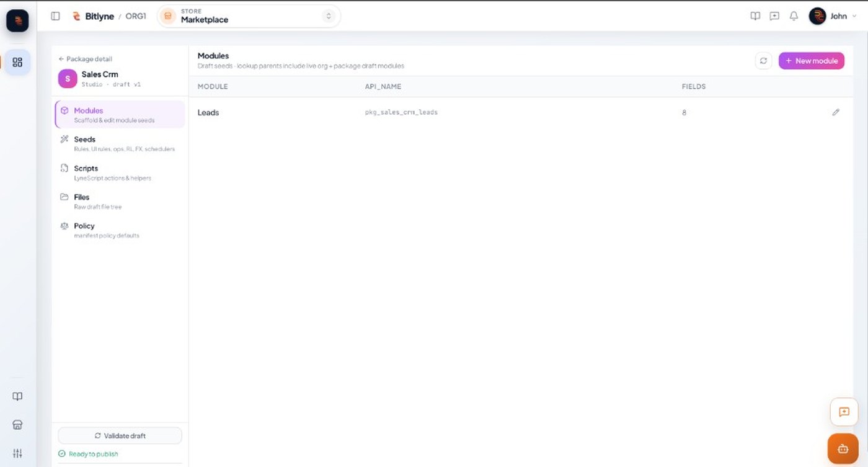Click the Sales Crm package avatar
Viewport: 868px width, 467px height.
(x=68, y=79)
